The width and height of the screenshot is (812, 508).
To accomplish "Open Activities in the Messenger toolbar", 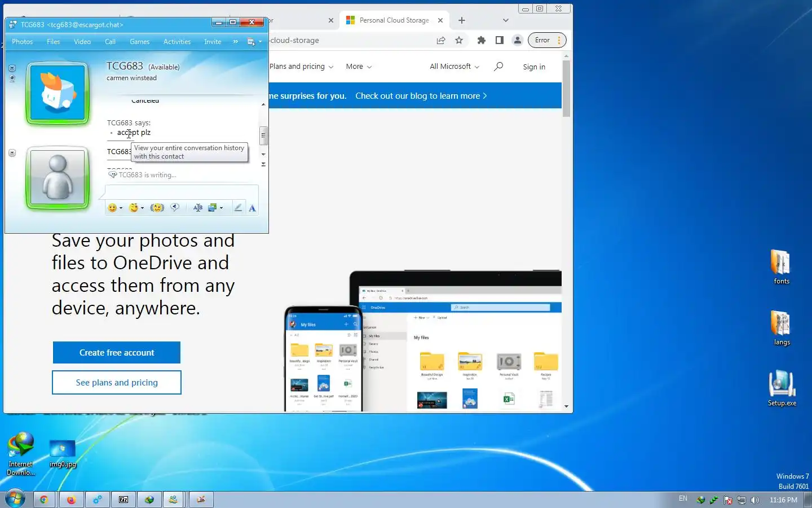I will click(177, 42).
